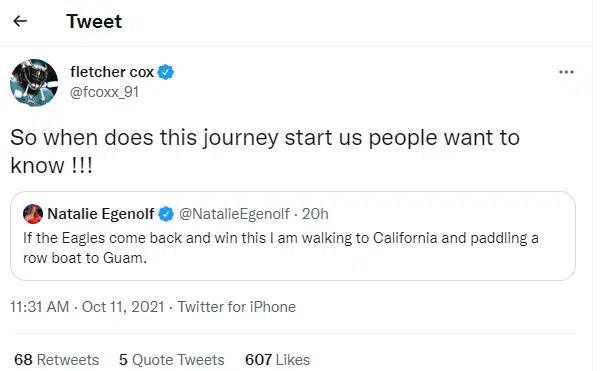View the 5 Quote Tweets list
The image size is (603, 371).
click(x=172, y=360)
